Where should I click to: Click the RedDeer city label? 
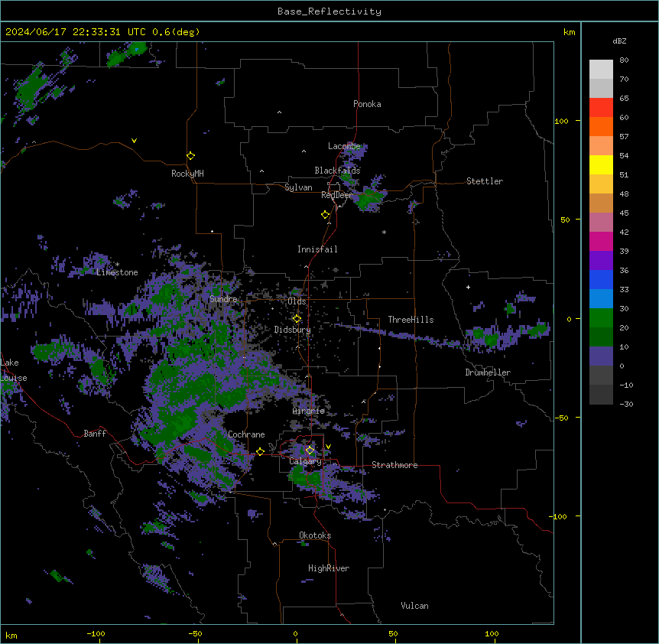(336, 195)
